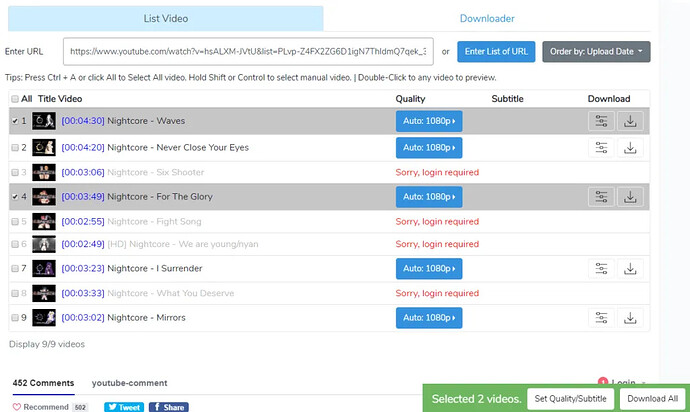The height and width of the screenshot is (412, 690).
Task: Uncheck the Nightcore - Waves row checkbox
Action: point(14,121)
